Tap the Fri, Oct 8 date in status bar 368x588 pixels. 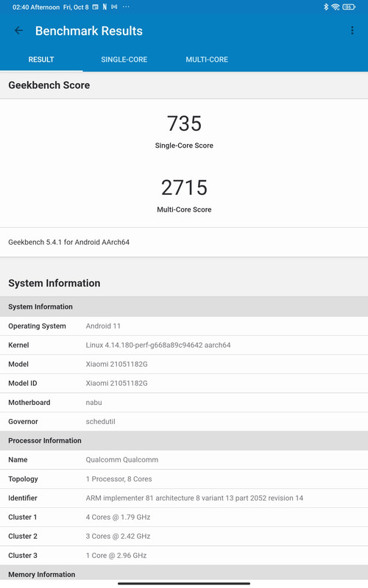76,7
